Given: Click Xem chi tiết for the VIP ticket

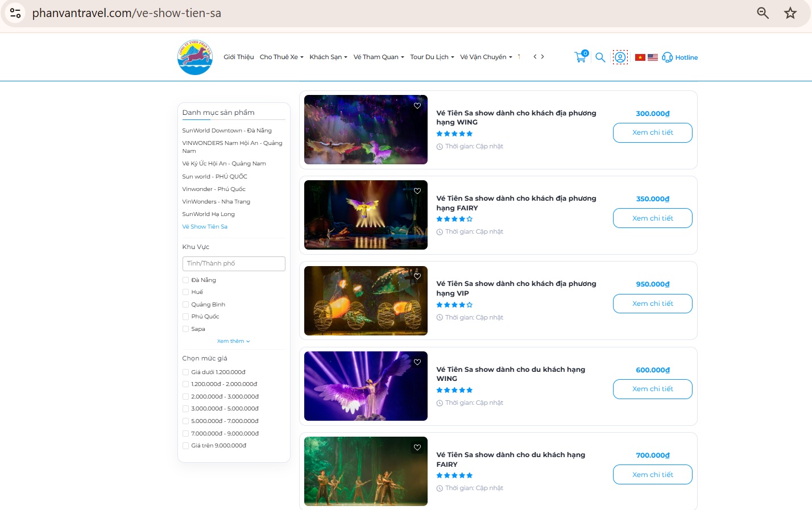Looking at the screenshot, I should (x=652, y=304).
